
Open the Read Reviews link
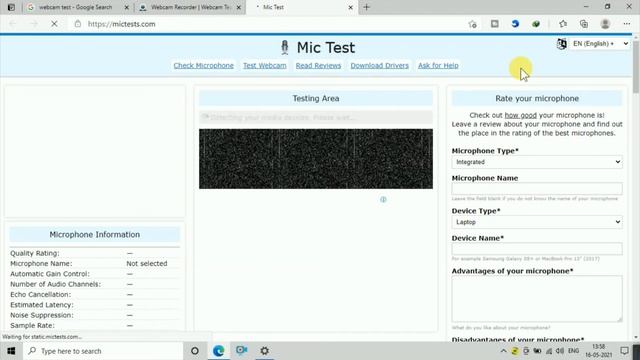[318, 65]
